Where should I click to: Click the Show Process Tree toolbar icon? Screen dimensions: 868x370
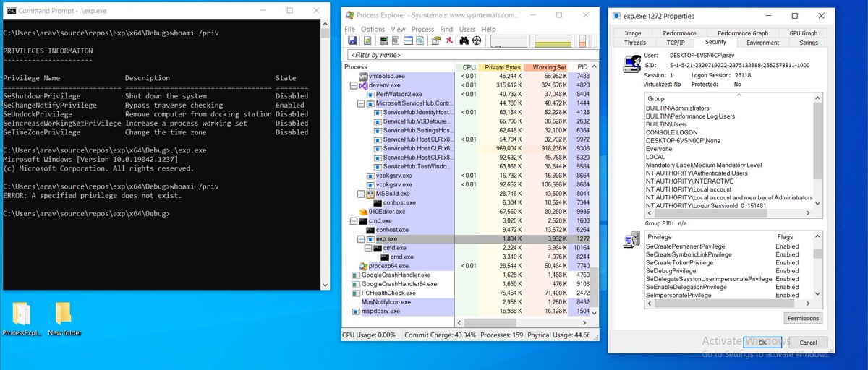(x=396, y=40)
